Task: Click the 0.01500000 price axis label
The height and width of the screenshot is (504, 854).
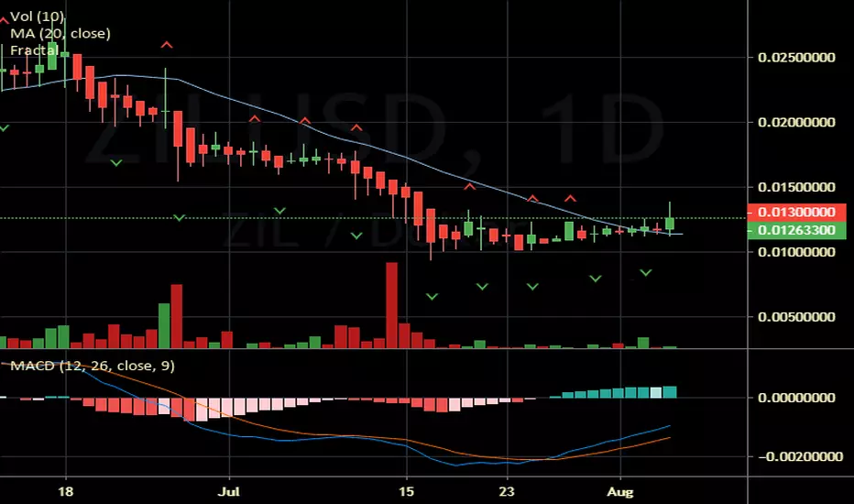Action: click(796, 187)
